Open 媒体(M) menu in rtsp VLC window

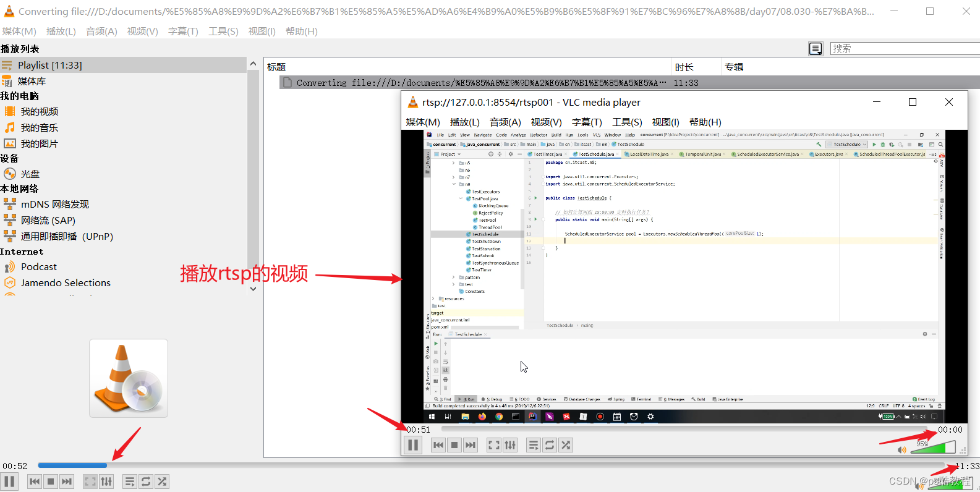click(423, 122)
